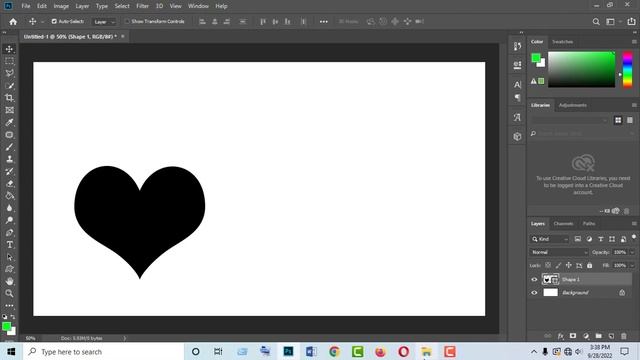Open the layer filter Kind dropdown

click(550, 239)
